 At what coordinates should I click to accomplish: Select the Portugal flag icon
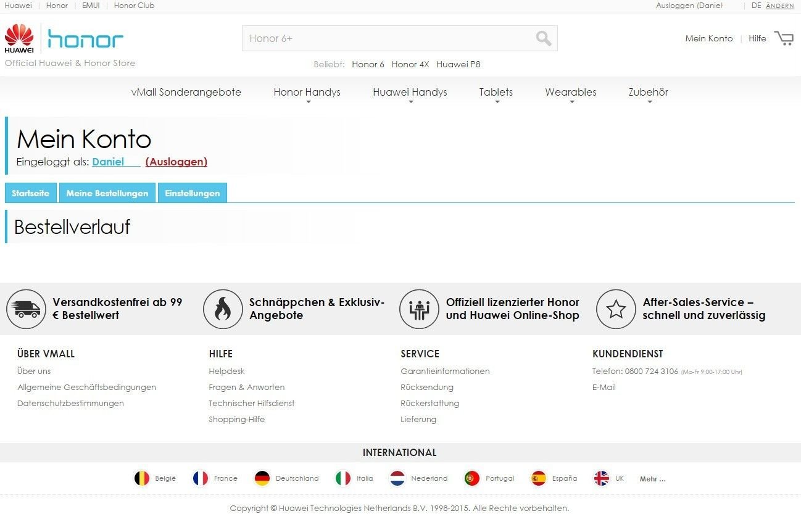pyautogui.click(x=472, y=478)
